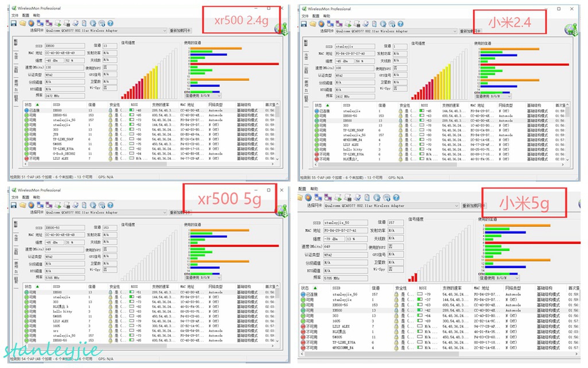Click the clipboard device icon in xr500 5g window
The image size is (588, 368).
click(x=84, y=205)
